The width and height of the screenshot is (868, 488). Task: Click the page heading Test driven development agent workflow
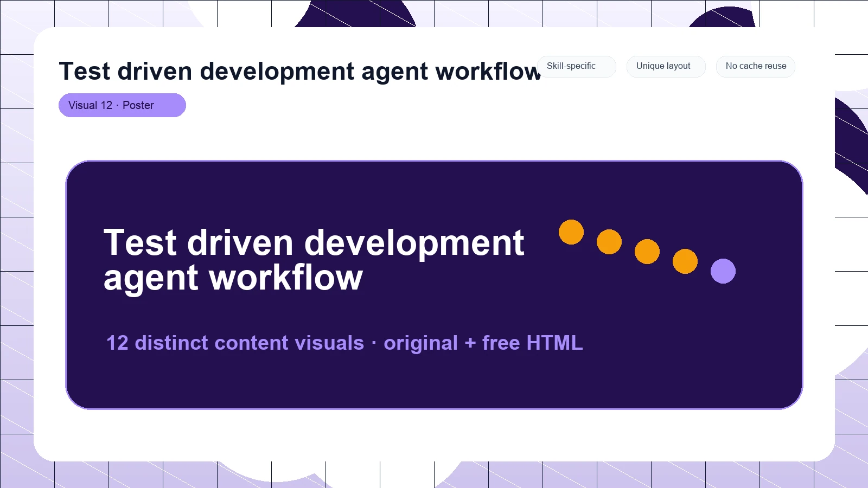point(300,72)
